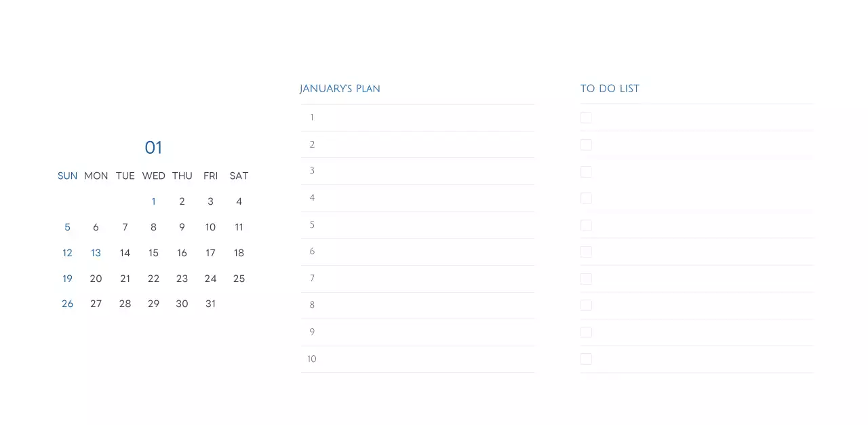Click plan line number 10
This screenshot has width=868, height=425.
[x=417, y=359]
